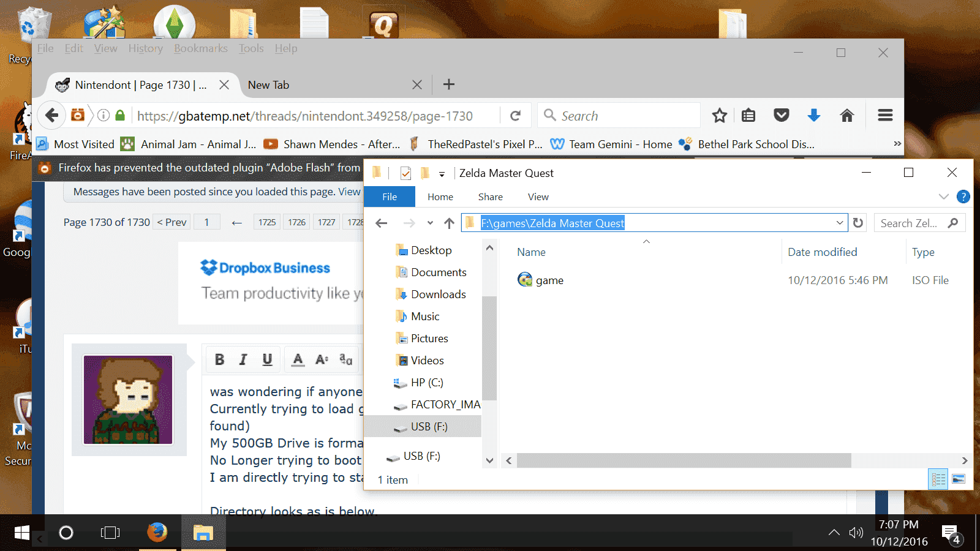This screenshot has height=551, width=980.
Task: Close the New Tab tab
Action: click(x=417, y=84)
